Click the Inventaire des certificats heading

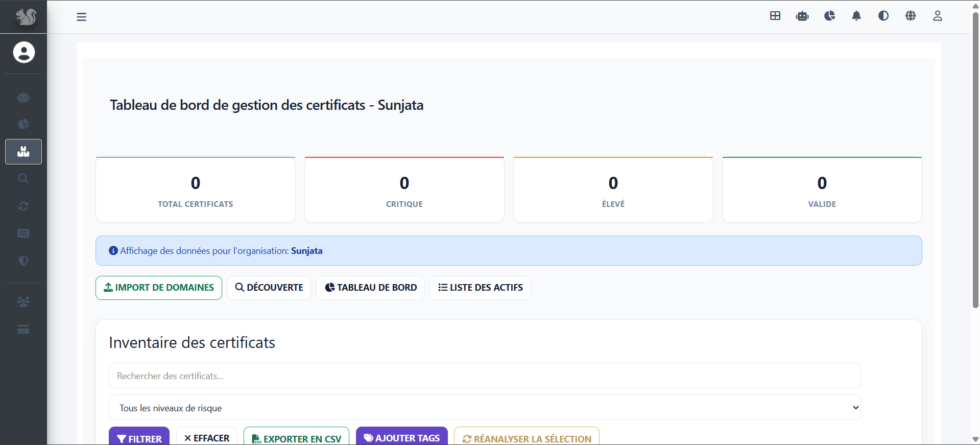tap(192, 342)
